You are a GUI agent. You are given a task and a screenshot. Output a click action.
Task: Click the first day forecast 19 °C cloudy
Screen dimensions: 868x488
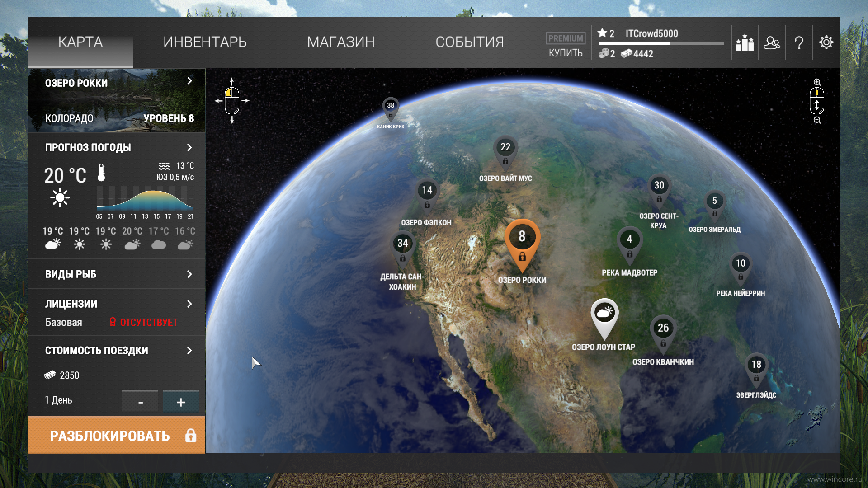(53, 238)
